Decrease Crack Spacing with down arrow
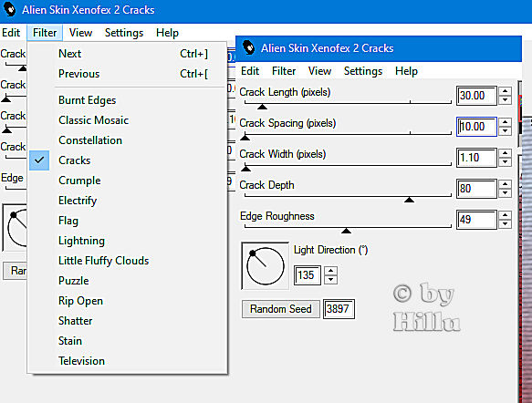532x403 pixels. (x=506, y=130)
